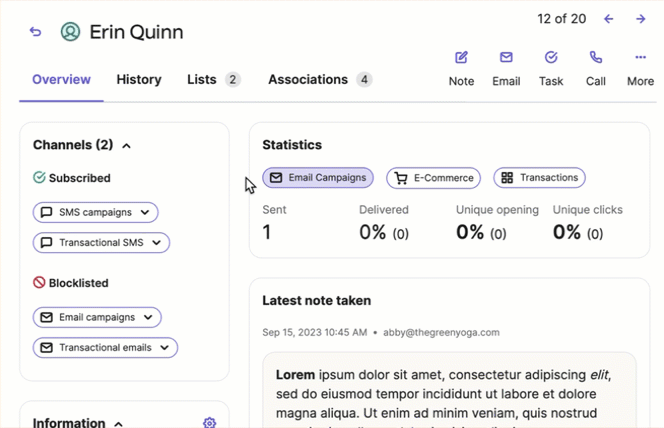Send an Email using the envelope icon

(x=506, y=58)
